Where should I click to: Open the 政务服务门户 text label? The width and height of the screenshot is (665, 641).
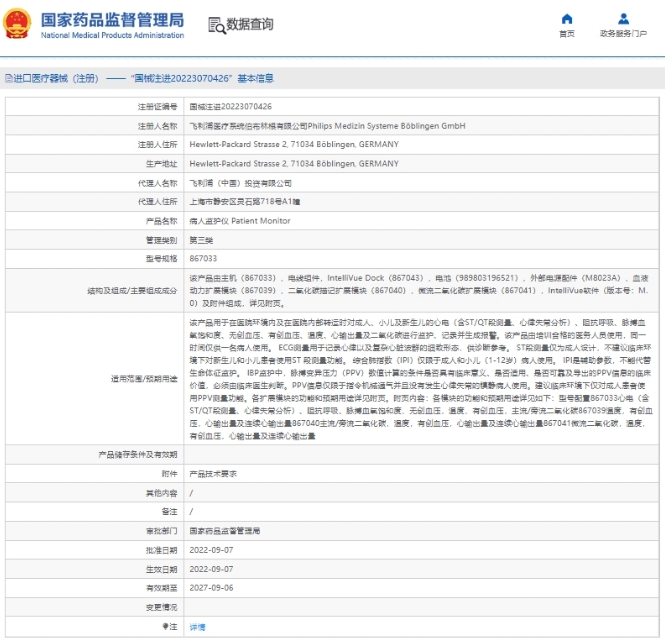point(623,34)
